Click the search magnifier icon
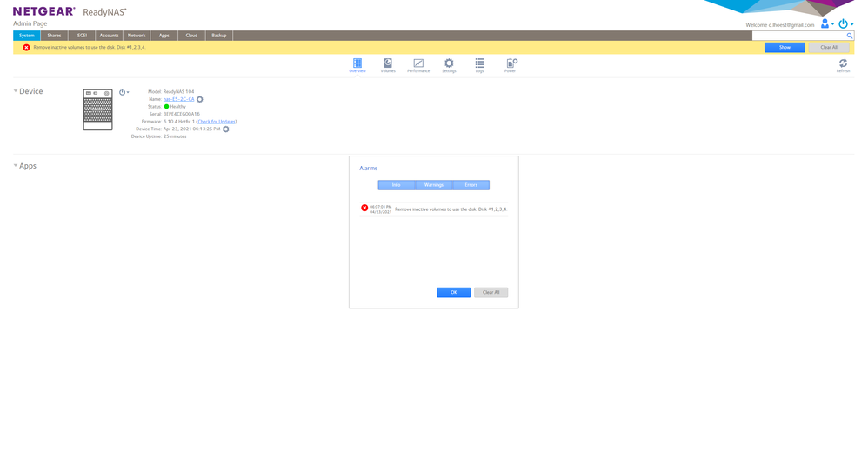The image size is (868, 464). 849,36
